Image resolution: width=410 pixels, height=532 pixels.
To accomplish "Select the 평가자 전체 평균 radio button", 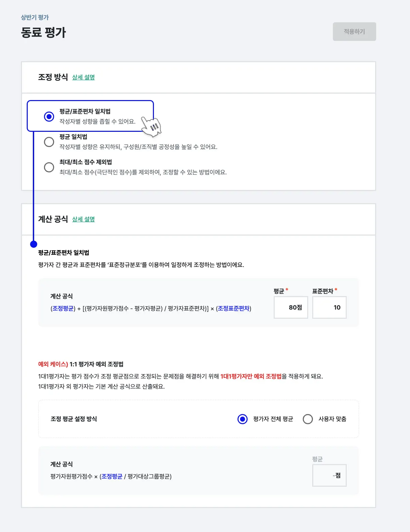I will pos(243,419).
